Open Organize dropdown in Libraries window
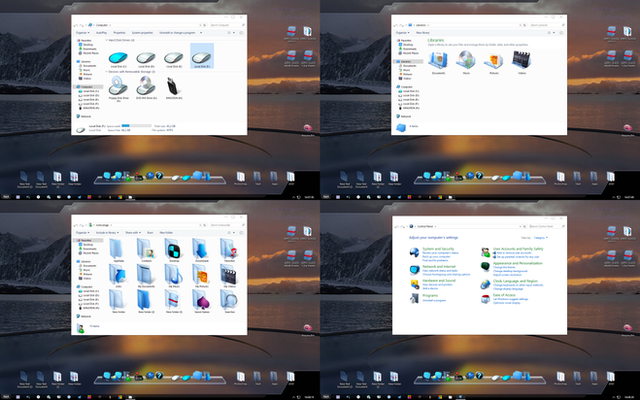Image resolution: width=640 pixels, height=400 pixels. [x=402, y=33]
